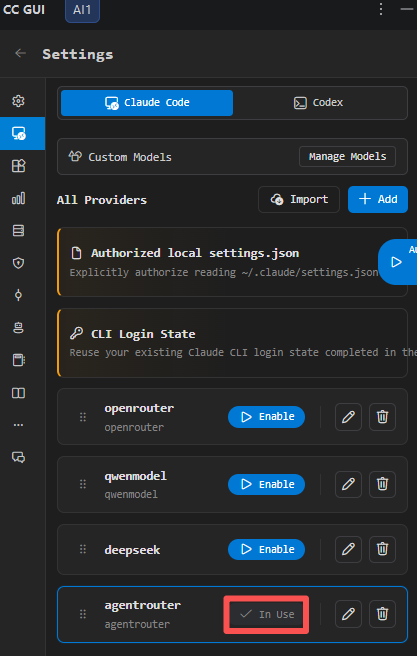Enable the openrouter provider
The height and width of the screenshot is (656, 417).
tap(266, 417)
